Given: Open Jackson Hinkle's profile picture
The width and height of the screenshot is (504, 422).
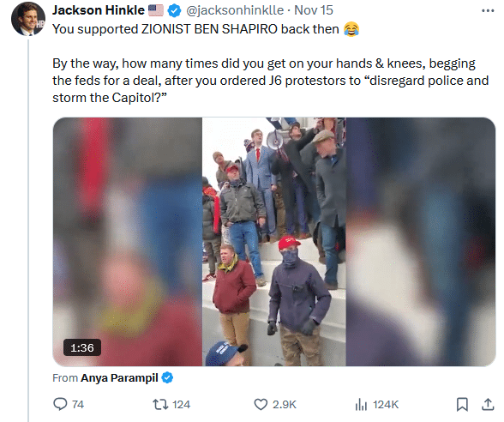Looking at the screenshot, I should [x=28, y=19].
